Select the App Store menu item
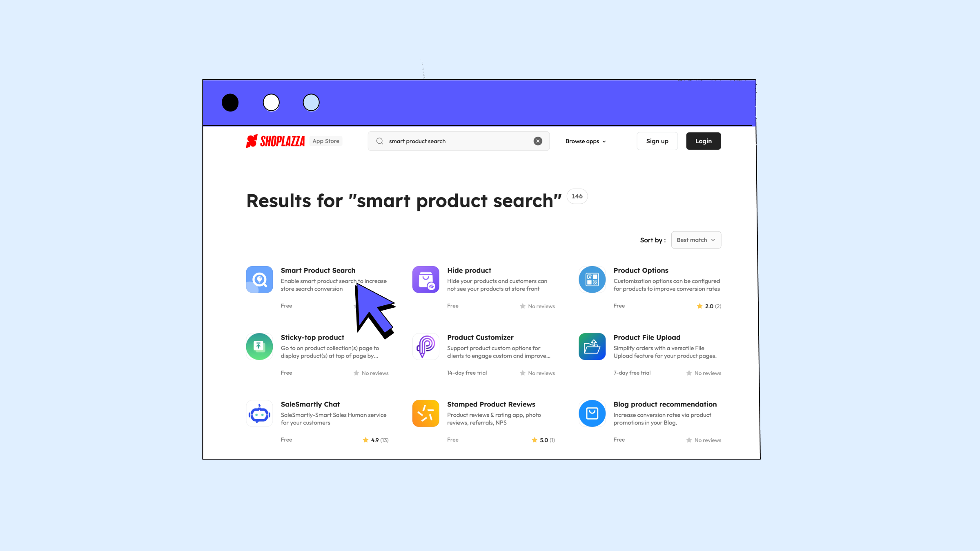The image size is (980, 551). (x=325, y=141)
